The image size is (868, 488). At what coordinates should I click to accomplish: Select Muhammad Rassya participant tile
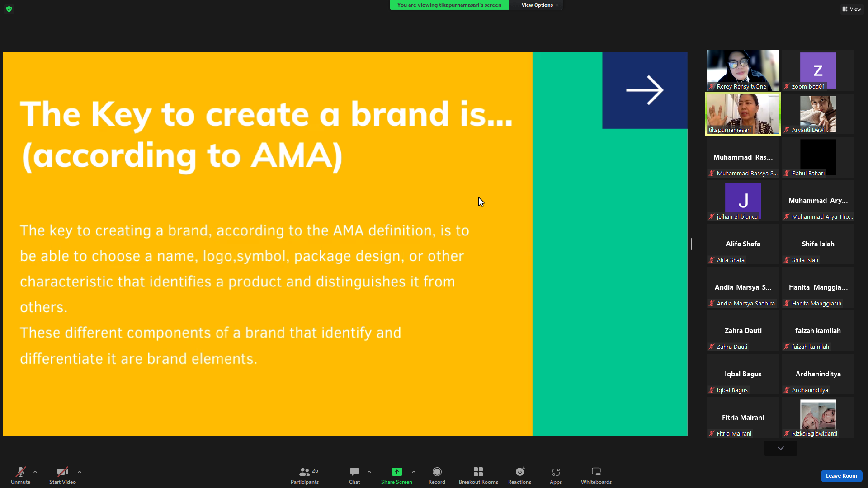point(743,157)
